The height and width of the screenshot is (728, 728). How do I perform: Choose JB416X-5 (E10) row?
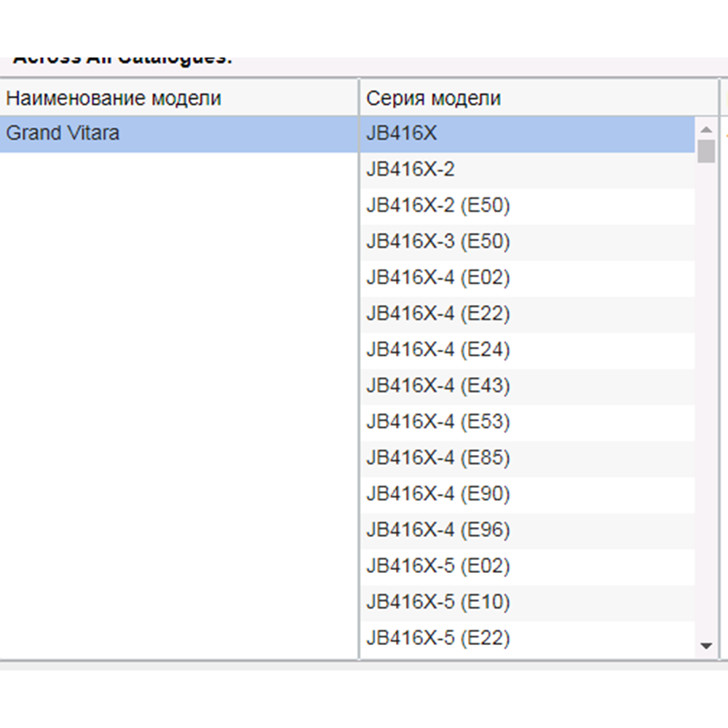438,602
